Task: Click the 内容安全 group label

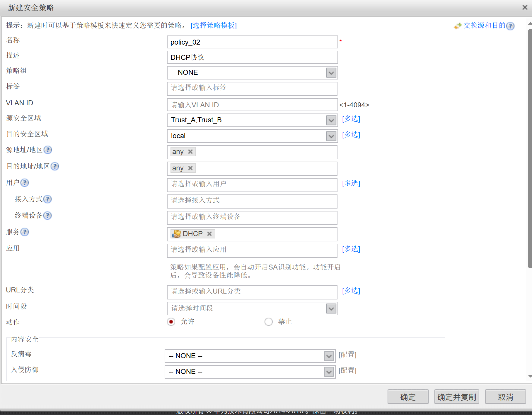Action: pos(25,339)
